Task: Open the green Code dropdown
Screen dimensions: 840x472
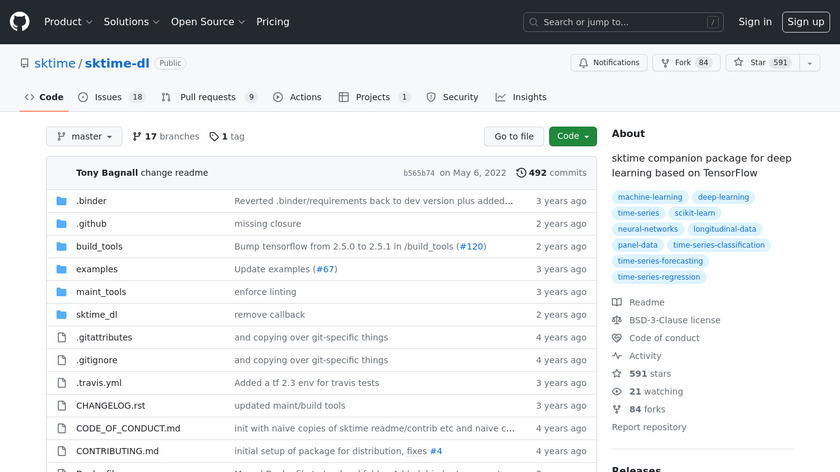Action: click(x=572, y=137)
